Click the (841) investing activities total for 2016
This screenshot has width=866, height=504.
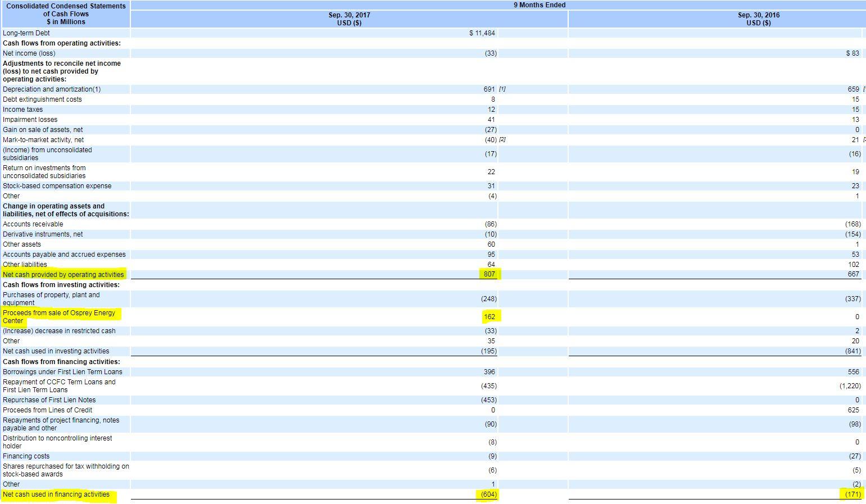pos(853,351)
